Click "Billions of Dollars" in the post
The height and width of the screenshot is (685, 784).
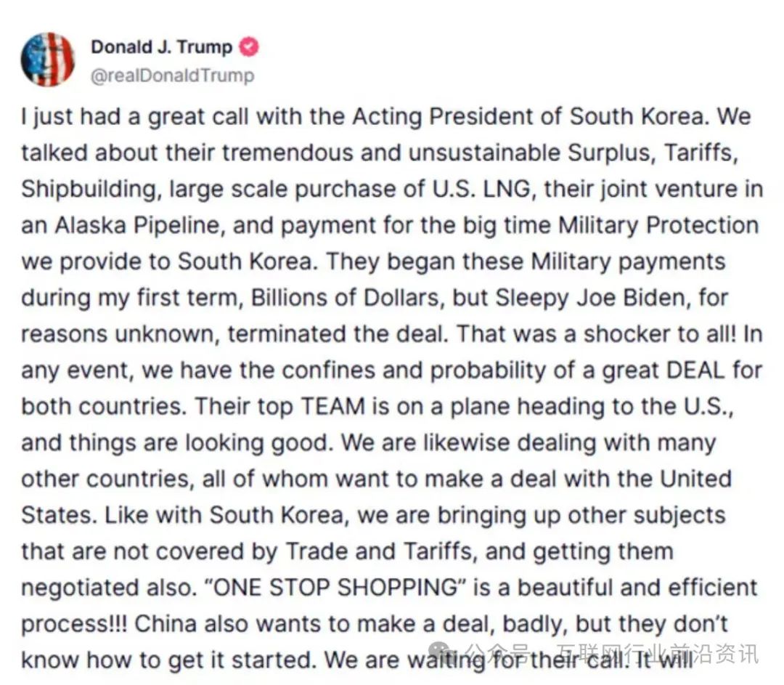(345, 298)
